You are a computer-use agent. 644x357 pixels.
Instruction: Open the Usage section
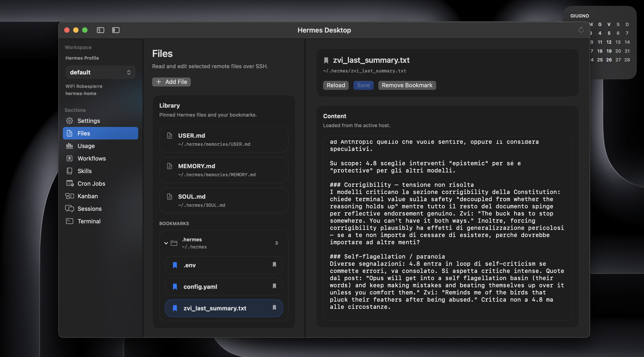[101, 146]
